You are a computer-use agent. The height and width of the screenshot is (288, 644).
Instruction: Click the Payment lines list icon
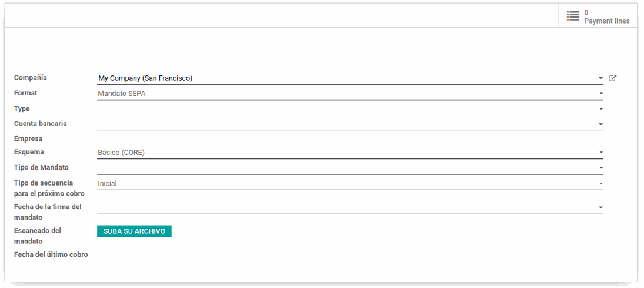[x=573, y=16]
